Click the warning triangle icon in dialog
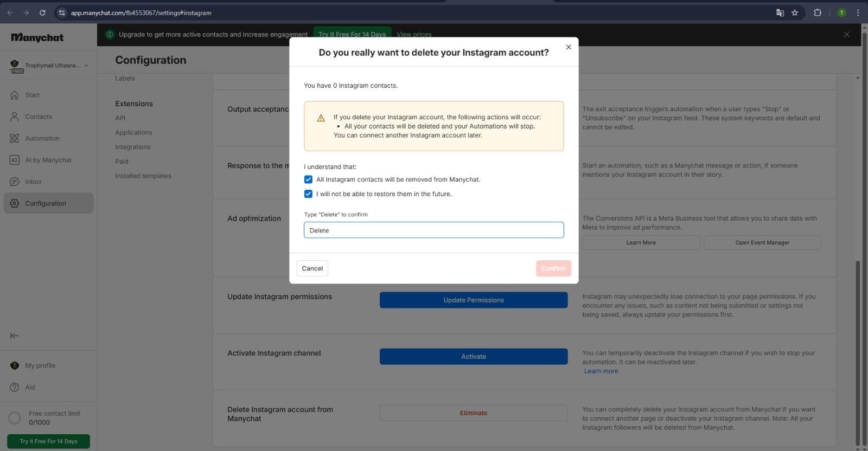Viewport: 868px width, 451px height. tap(321, 118)
